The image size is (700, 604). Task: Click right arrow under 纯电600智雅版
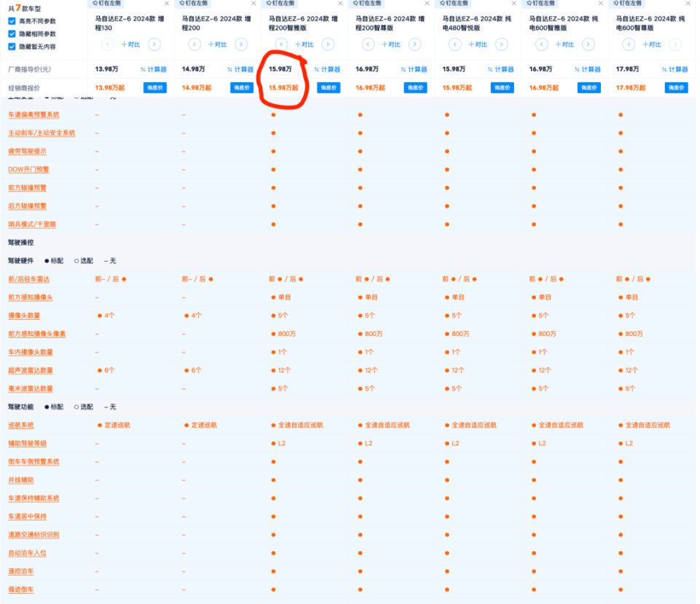pyautogui.click(x=588, y=44)
